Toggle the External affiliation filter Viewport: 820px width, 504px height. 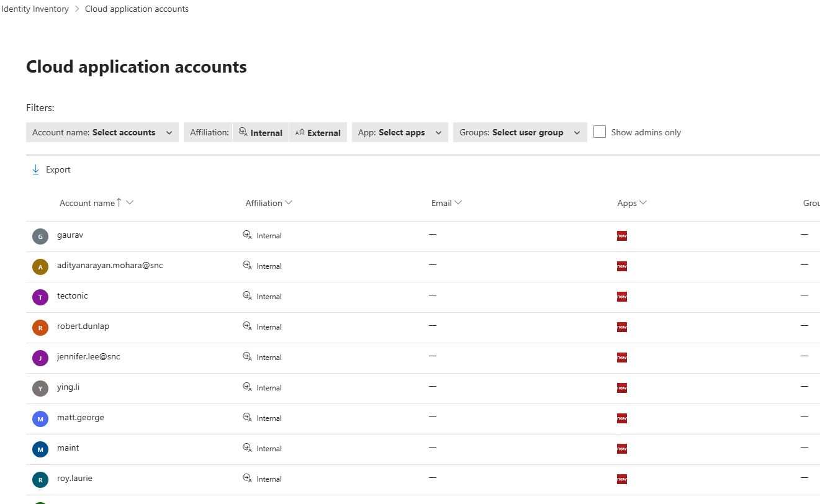point(318,132)
